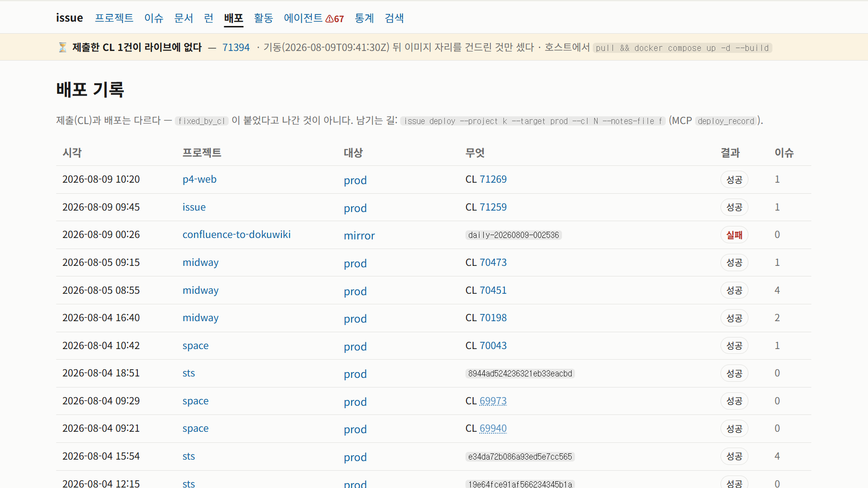This screenshot has height=488, width=868.
Task: Click the warning triangle beside the agent count 67
Action: 330,19
